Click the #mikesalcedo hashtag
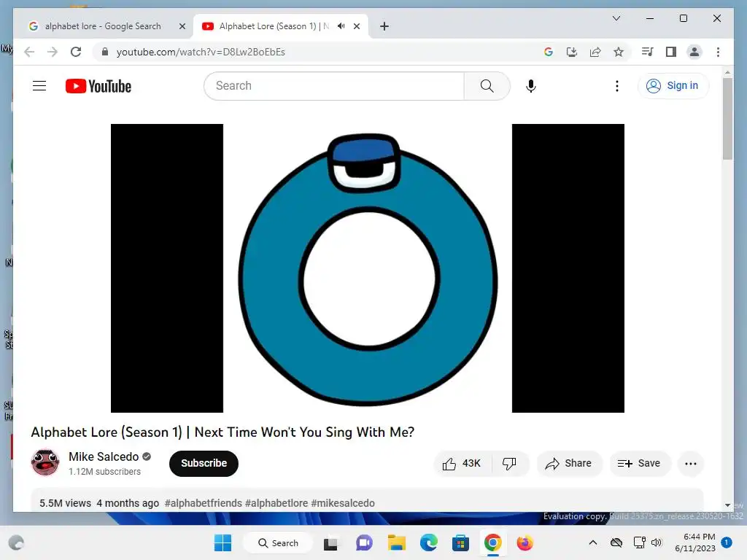This screenshot has width=747, height=560. (x=343, y=503)
